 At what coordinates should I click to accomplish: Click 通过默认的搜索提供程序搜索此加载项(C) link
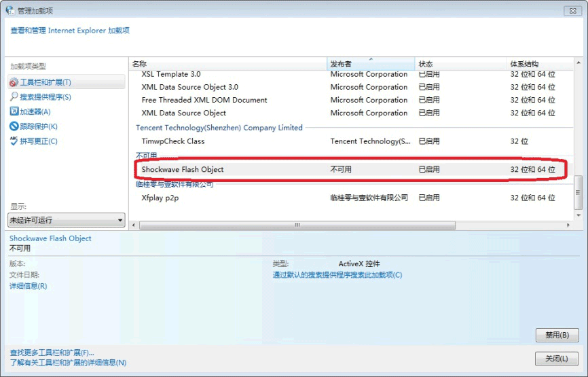point(337,274)
